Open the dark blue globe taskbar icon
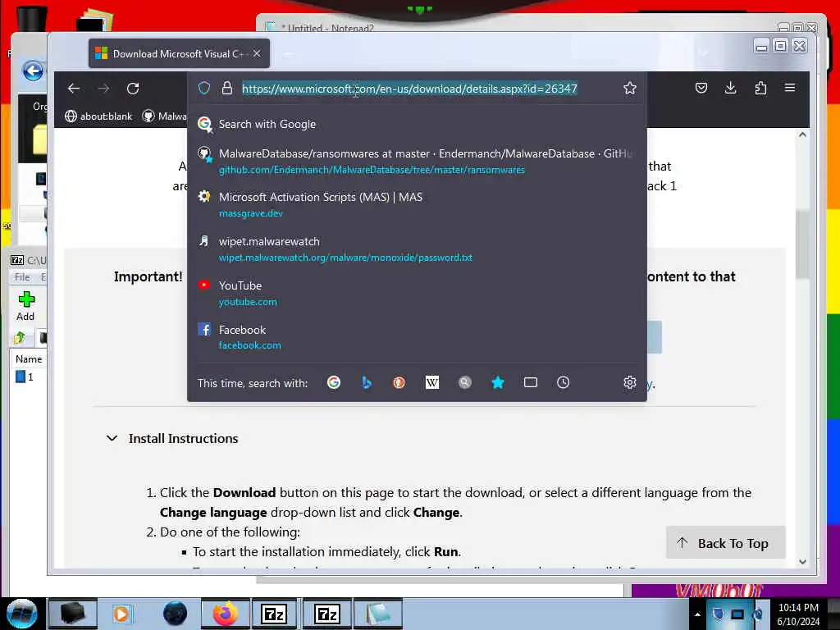The width and height of the screenshot is (840, 630). [x=175, y=614]
